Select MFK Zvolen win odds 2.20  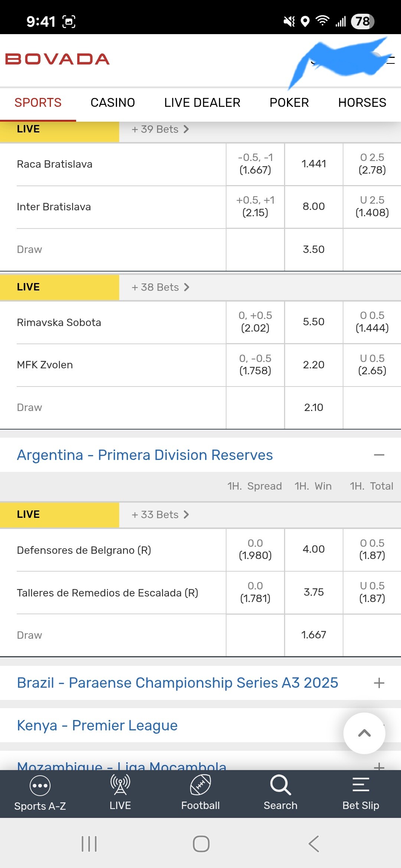point(313,365)
